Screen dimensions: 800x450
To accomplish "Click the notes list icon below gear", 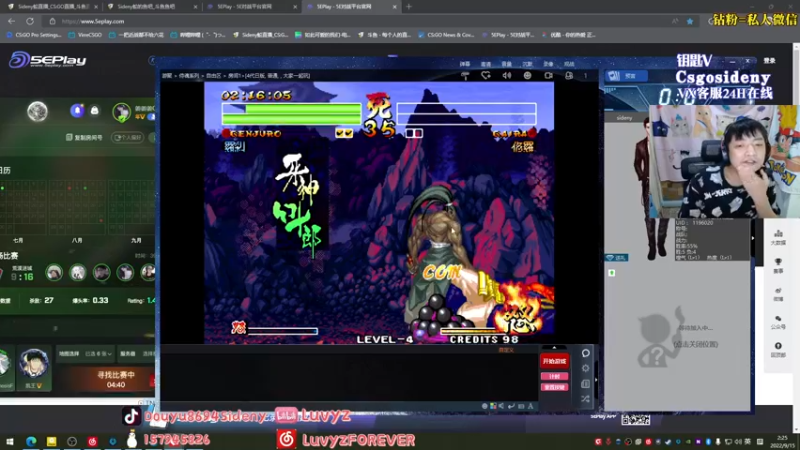I will point(586,384).
